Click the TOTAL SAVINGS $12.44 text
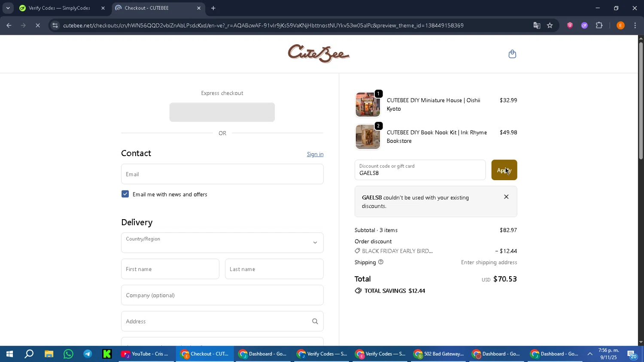Image resolution: width=644 pixels, height=362 pixels. 395,291
